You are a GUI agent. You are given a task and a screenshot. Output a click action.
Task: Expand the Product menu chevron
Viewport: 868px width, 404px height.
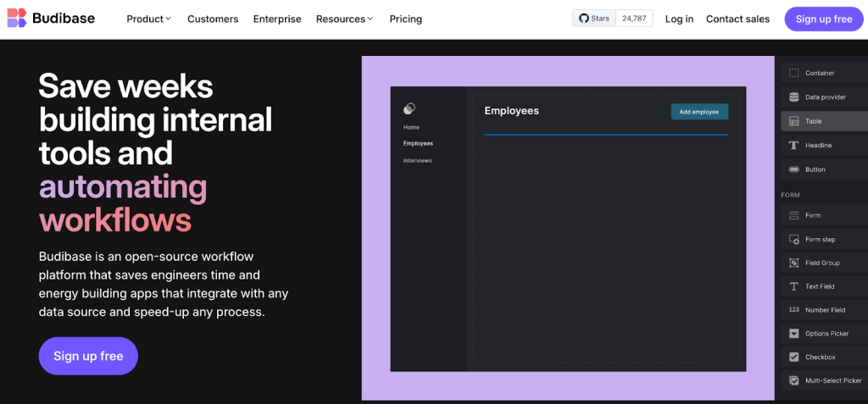tap(169, 19)
